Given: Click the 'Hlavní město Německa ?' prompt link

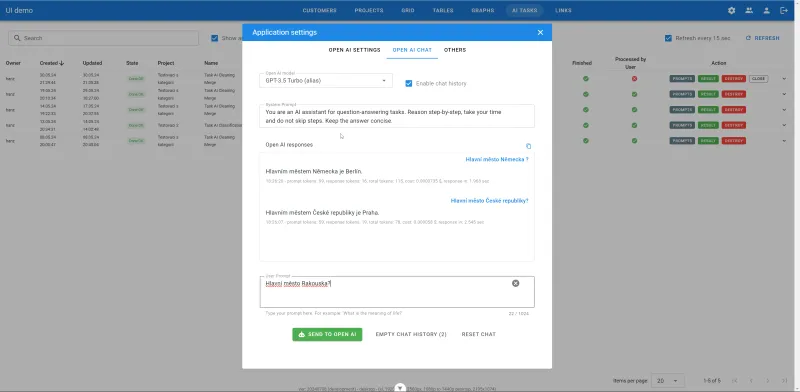Looking at the screenshot, I should click(496, 159).
